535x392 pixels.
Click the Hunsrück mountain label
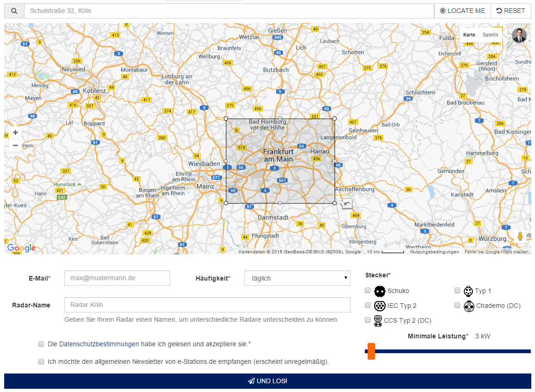click(65, 184)
